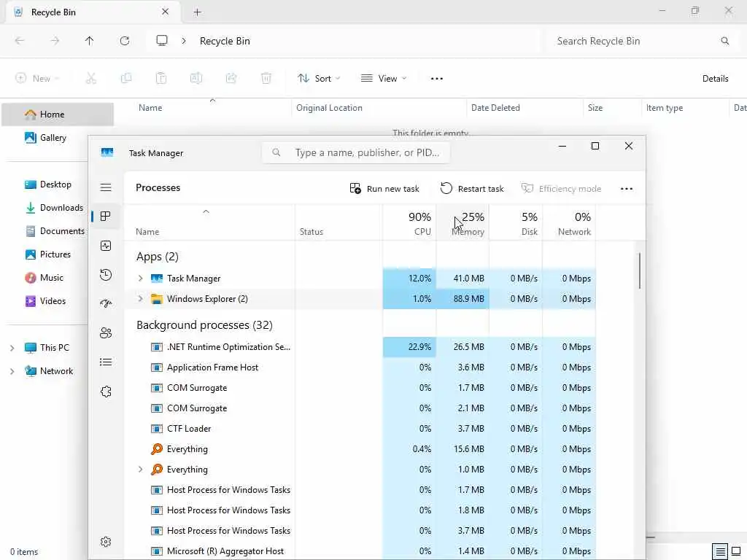This screenshot has width=747, height=560.
Task: Sort processes by Status column
Action: point(338,223)
